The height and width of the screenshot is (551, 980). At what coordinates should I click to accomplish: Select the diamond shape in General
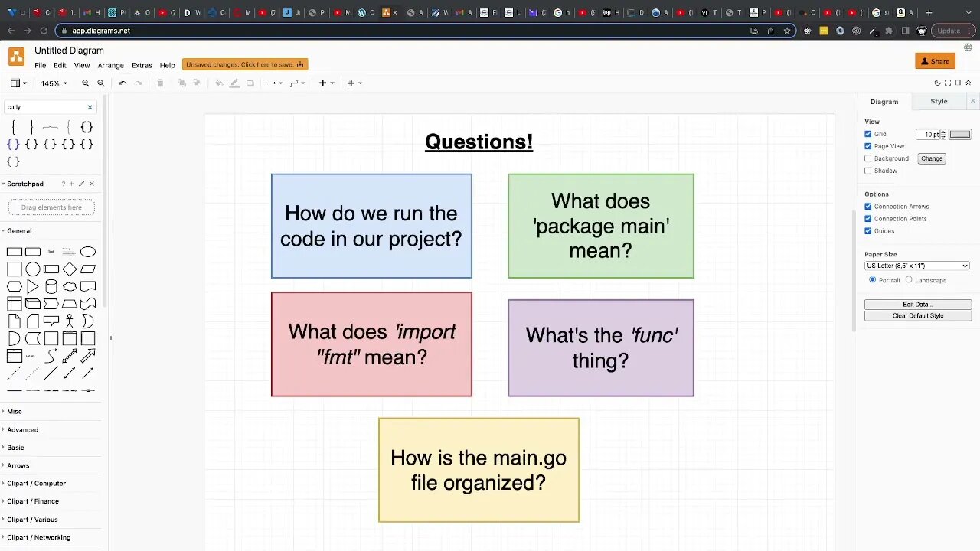coord(70,269)
